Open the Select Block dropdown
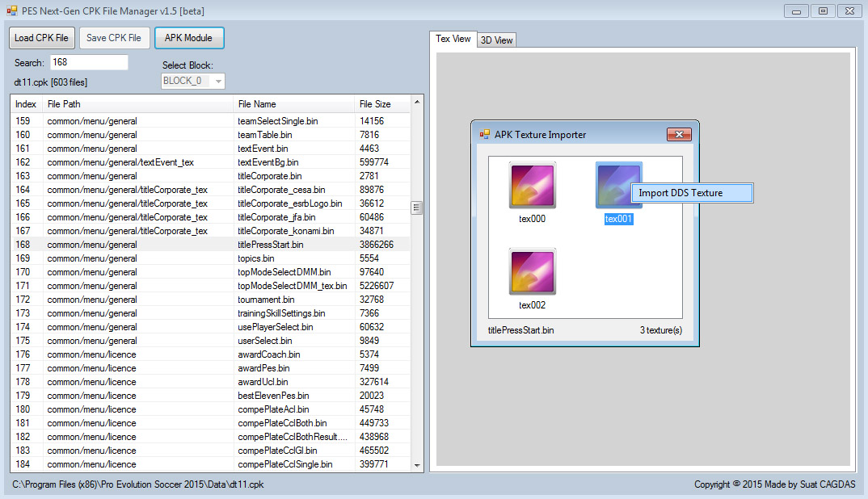Image resolution: width=868 pixels, height=499 pixels. 217,81
